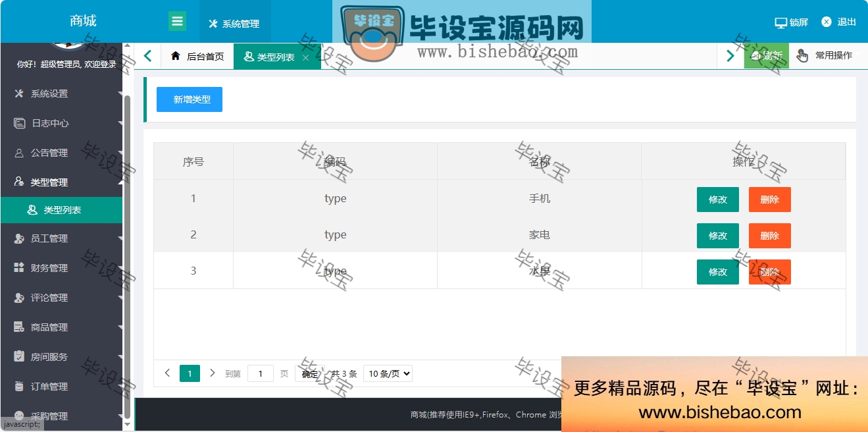This screenshot has width=868, height=432.
Task: Expand 订单管理 using its arrow
Action: tap(120, 387)
